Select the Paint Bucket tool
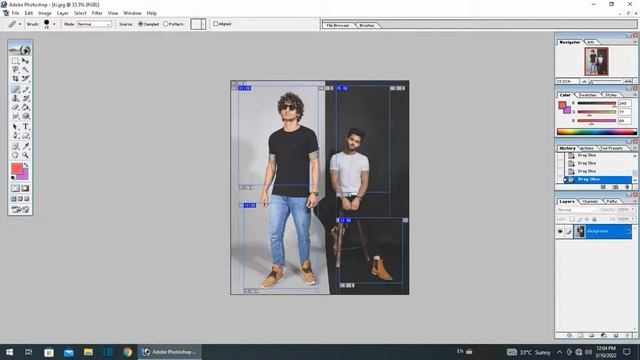Screen dimensions: 640x360 coord(25,107)
